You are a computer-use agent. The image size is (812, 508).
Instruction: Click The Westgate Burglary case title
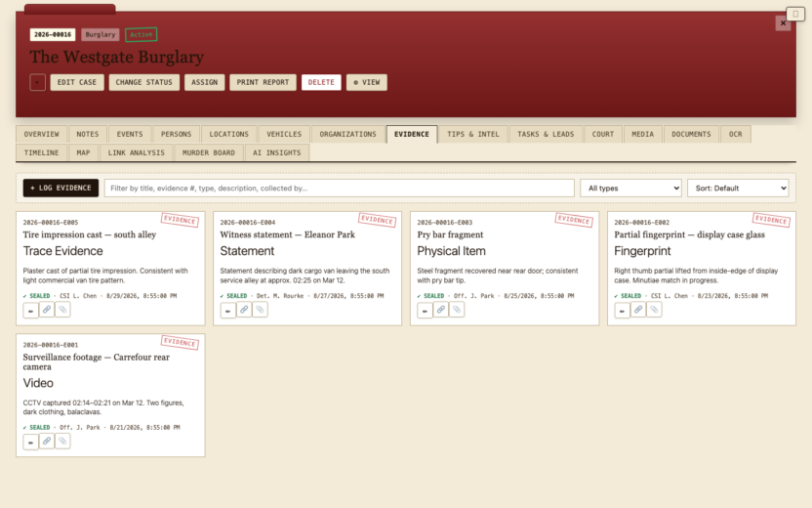116,57
